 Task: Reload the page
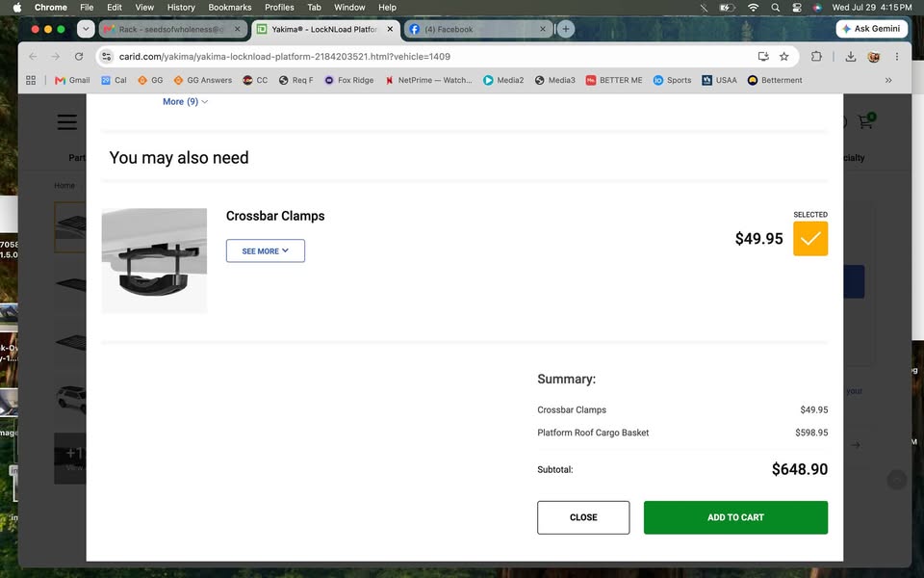click(x=78, y=57)
